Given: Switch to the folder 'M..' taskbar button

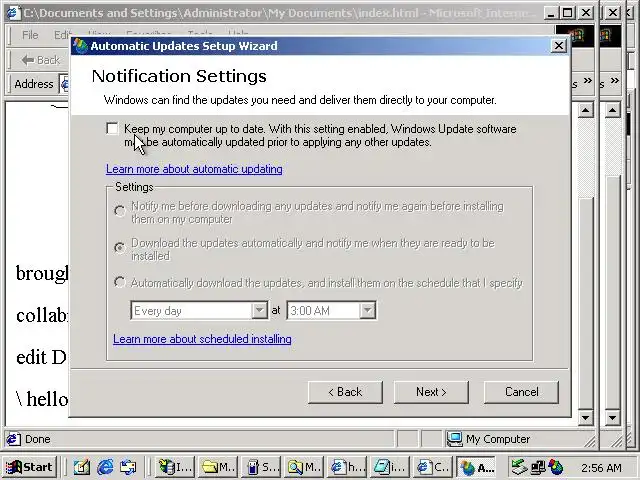Looking at the screenshot, I should [218, 467].
